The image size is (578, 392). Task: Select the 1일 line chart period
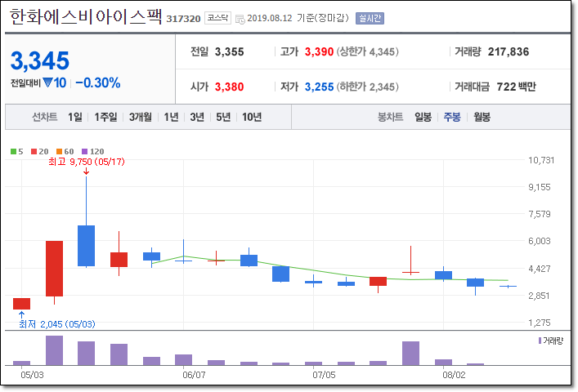click(x=75, y=117)
